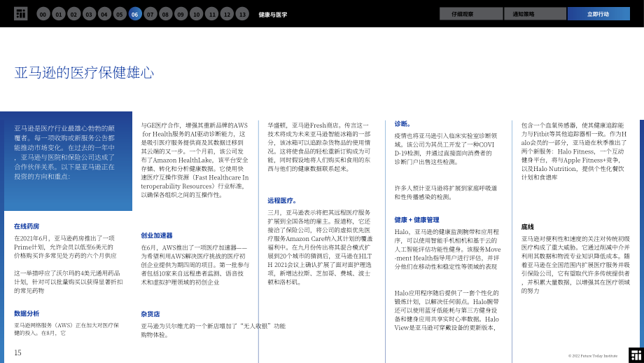Go to chapter circle 01
Viewport: 644px width, 363px height.
pos(59,14)
